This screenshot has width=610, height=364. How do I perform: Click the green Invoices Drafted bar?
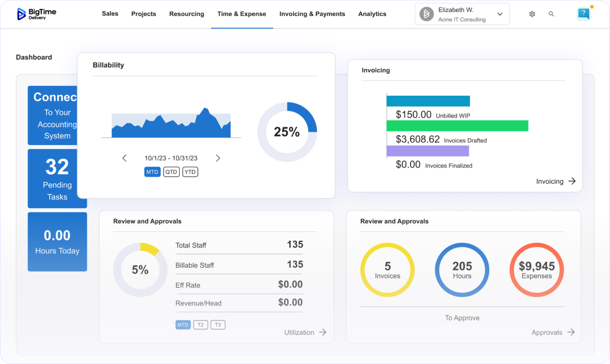tap(457, 126)
